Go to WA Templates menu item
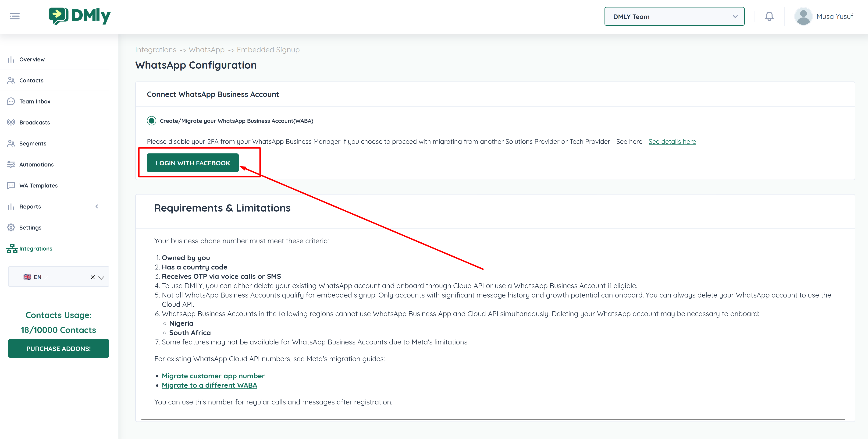The width and height of the screenshot is (868, 439). pos(38,186)
